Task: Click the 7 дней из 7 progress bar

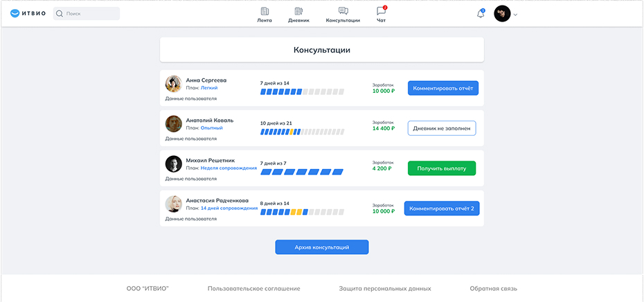Action: [x=303, y=172]
